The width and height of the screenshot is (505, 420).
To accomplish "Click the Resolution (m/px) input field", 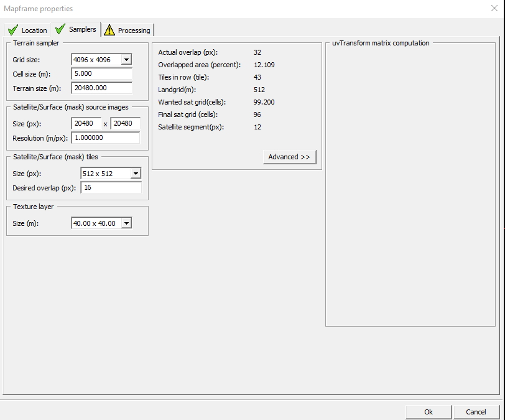I will (106, 138).
